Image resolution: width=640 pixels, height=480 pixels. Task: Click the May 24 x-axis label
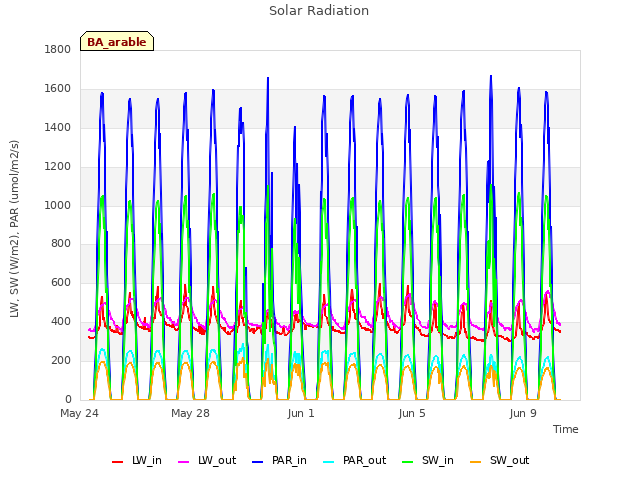[x=79, y=413]
